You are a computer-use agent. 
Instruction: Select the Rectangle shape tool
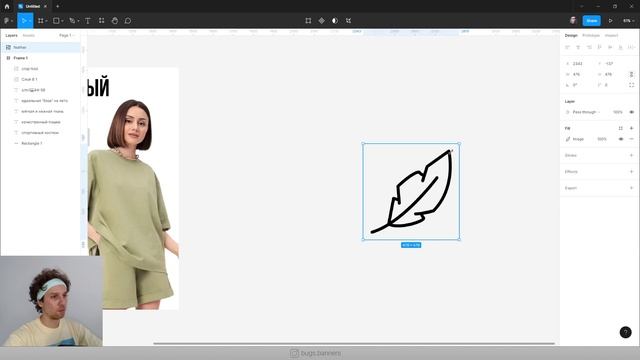coord(56,20)
